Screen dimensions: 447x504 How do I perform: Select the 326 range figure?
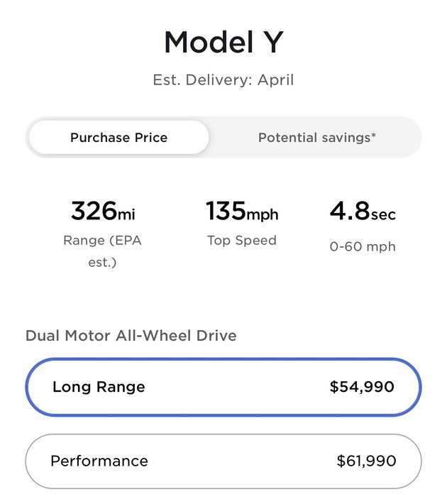pyautogui.click(x=94, y=211)
